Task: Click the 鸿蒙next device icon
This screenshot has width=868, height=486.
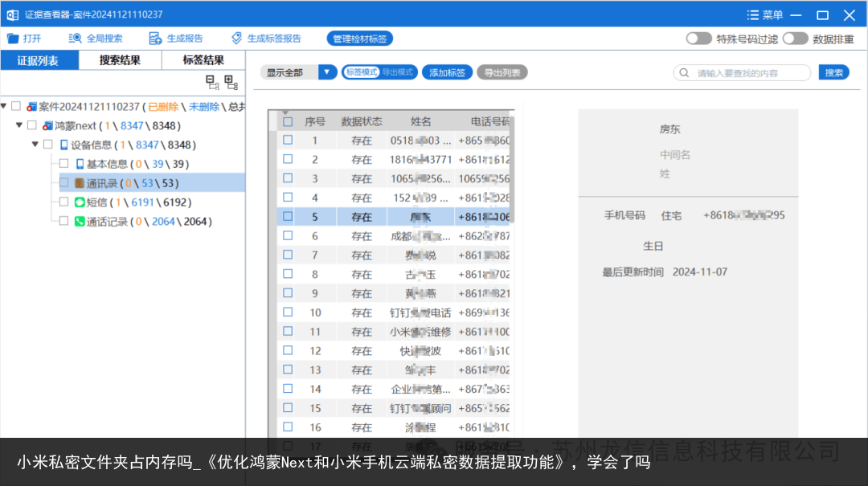Action: 47,126
